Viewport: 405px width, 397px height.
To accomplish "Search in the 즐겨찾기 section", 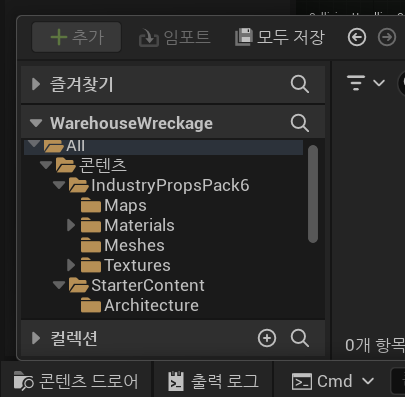I will [x=299, y=84].
